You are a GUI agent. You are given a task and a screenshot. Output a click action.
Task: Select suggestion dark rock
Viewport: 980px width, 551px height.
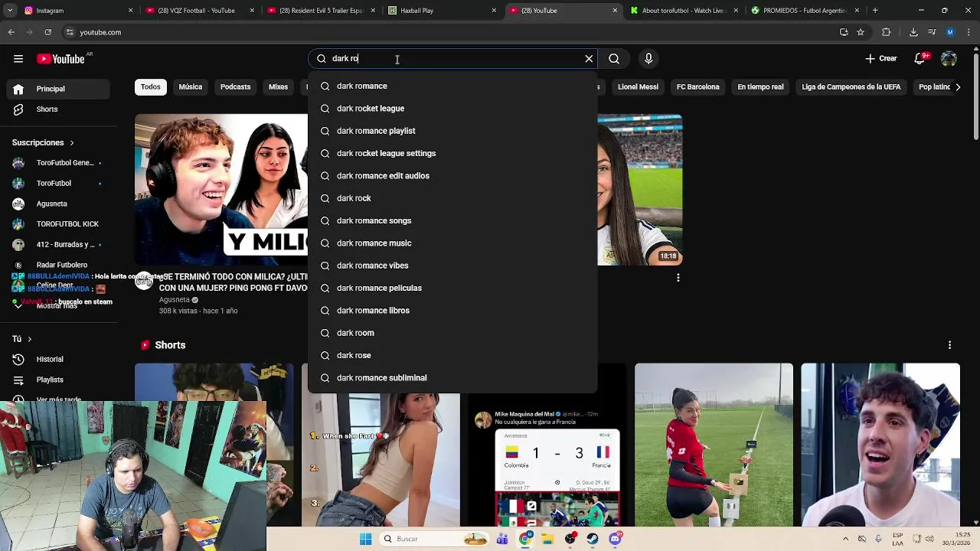click(x=452, y=198)
